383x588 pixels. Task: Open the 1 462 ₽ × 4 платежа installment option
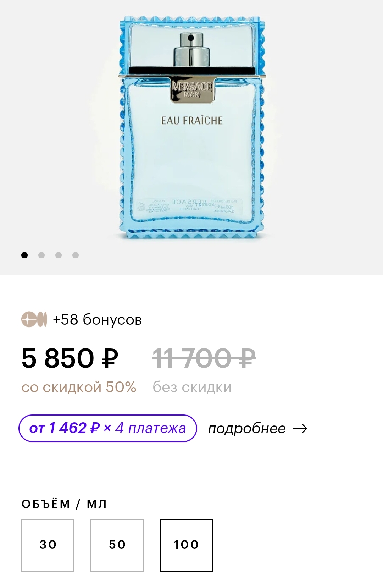pos(107,428)
